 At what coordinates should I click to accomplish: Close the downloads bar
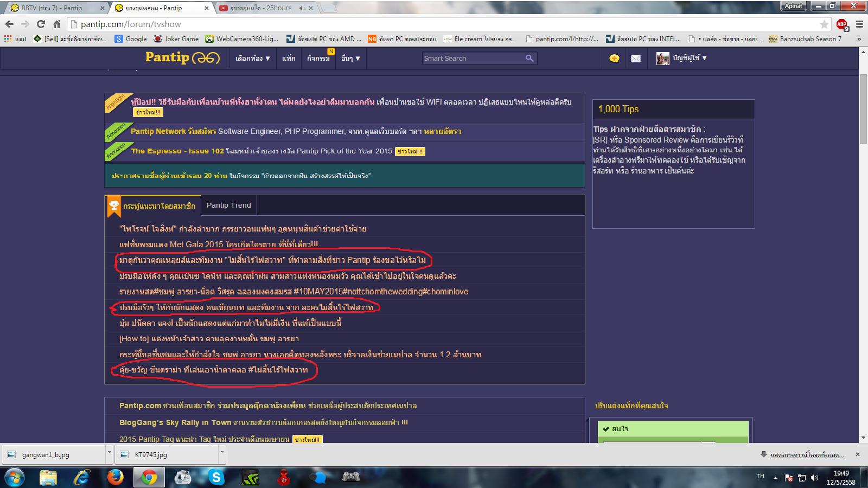point(858,454)
